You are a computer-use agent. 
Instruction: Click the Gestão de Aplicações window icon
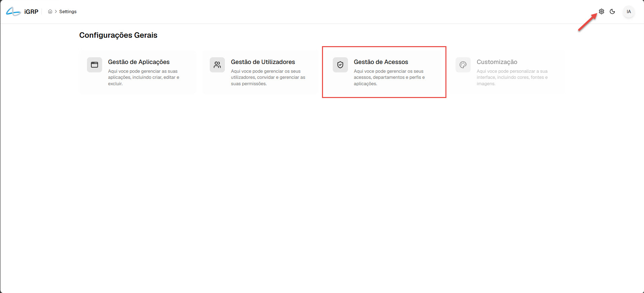click(94, 65)
